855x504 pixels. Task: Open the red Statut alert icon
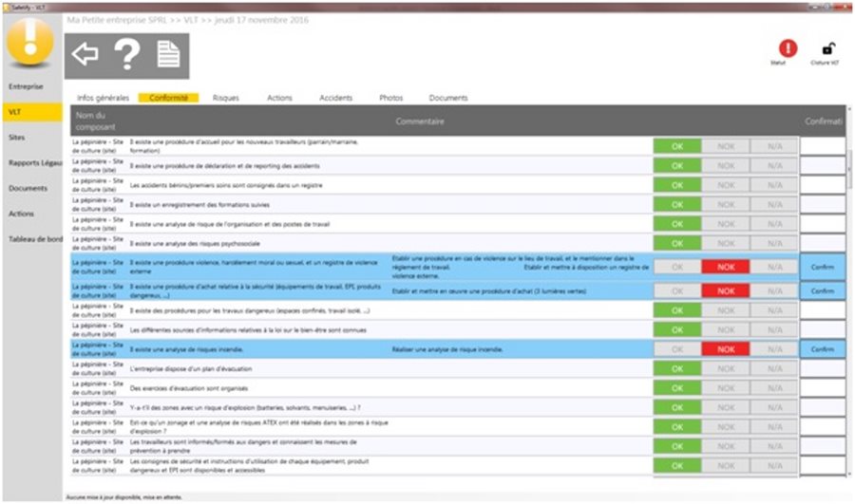(x=788, y=48)
